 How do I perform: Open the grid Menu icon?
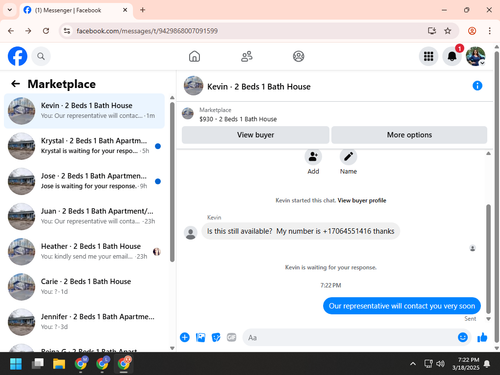(x=428, y=56)
